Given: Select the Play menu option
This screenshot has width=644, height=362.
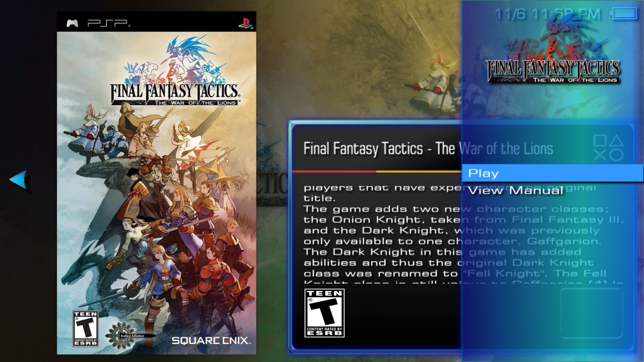Looking at the screenshot, I should pos(552,173).
